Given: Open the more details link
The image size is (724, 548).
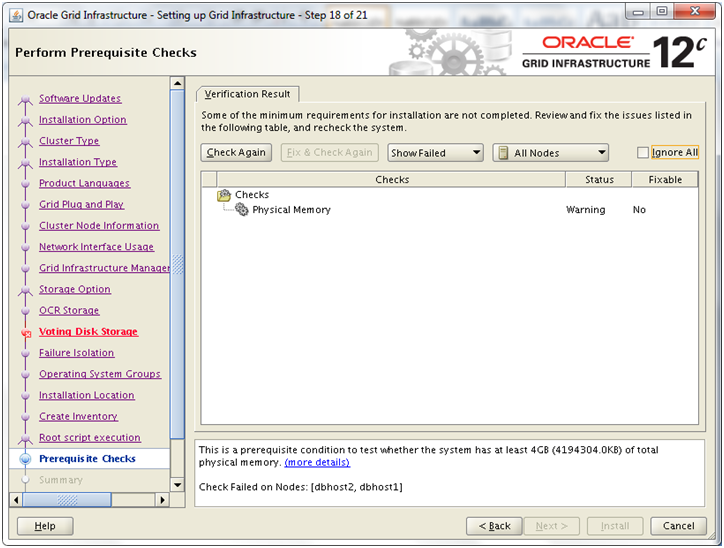Looking at the screenshot, I should [317, 462].
